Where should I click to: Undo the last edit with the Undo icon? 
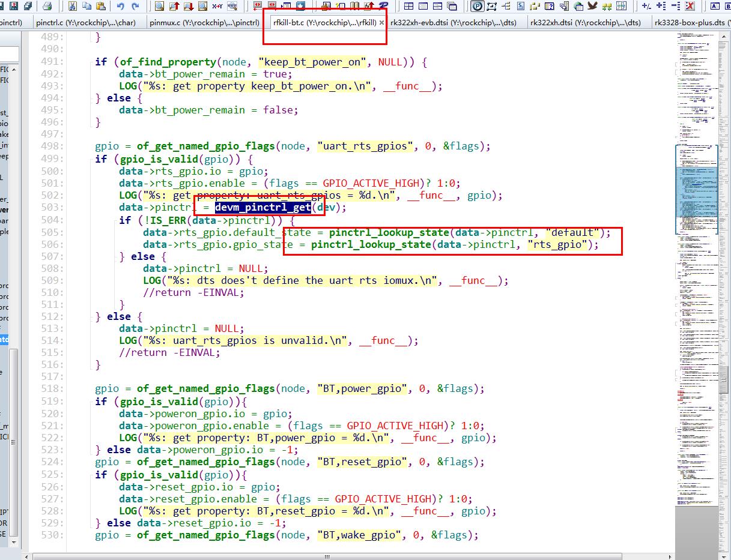(x=121, y=7)
